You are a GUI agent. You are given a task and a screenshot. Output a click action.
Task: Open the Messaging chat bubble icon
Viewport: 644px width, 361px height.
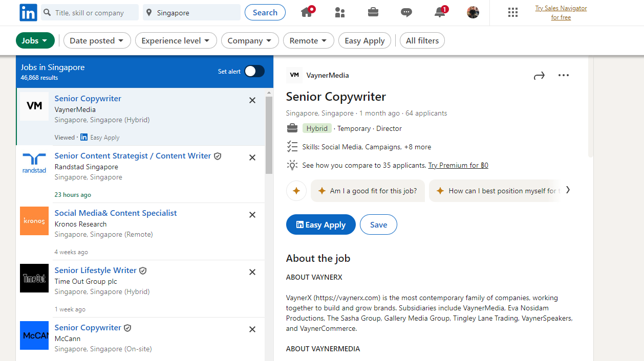(406, 13)
